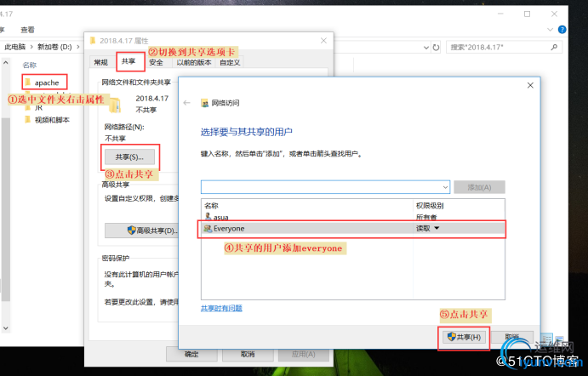The width and height of the screenshot is (588, 376).
Task: Refresh the Explorer address bar
Action: 436,48
